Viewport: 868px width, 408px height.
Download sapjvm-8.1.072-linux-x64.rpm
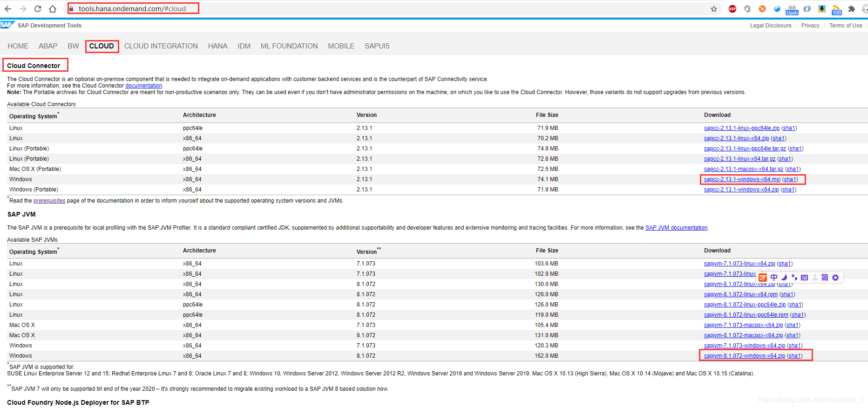[741, 294]
